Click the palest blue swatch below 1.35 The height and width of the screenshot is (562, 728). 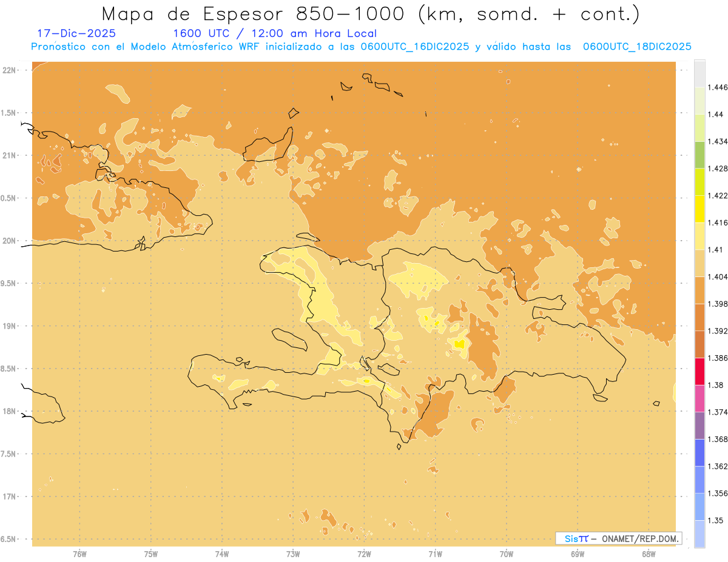point(699,534)
